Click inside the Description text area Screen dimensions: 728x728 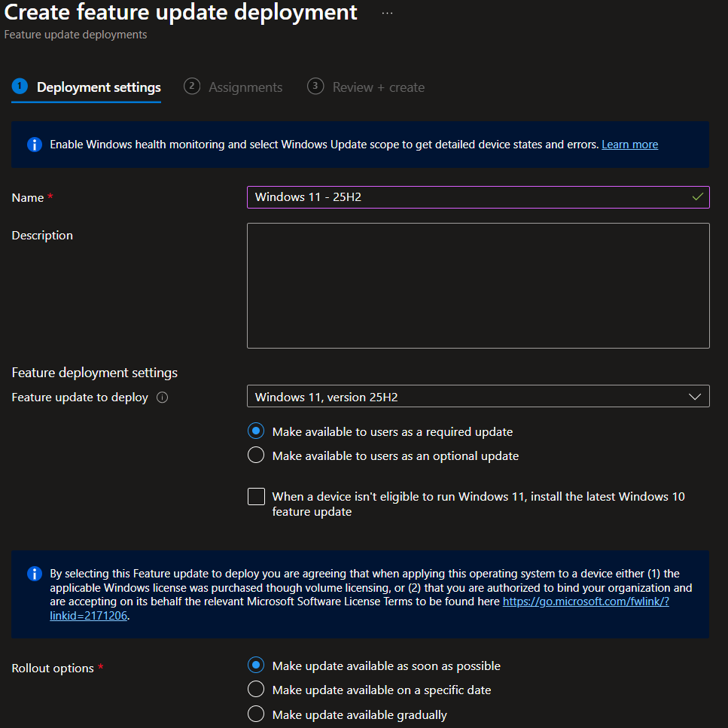point(478,285)
